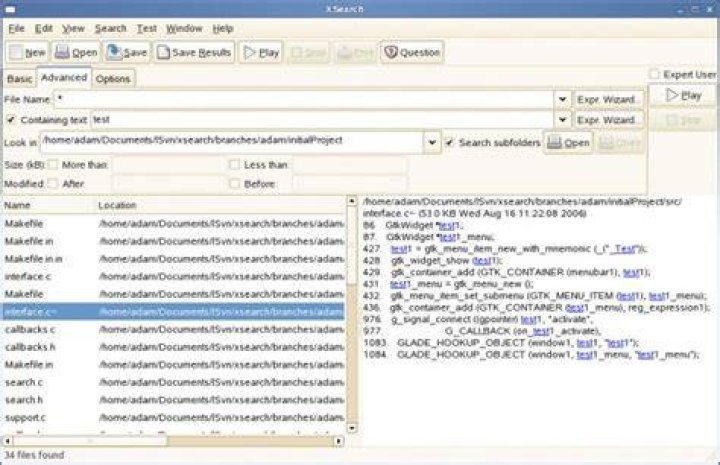
Task: Expand the File Name dropdown arrow
Action: pyautogui.click(x=562, y=99)
